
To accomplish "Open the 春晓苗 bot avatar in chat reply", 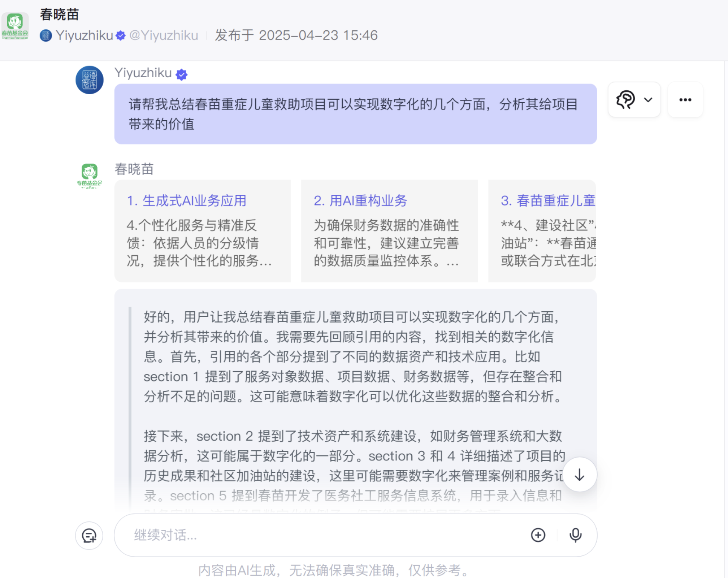I will pyautogui.click(x=90, y=175).
